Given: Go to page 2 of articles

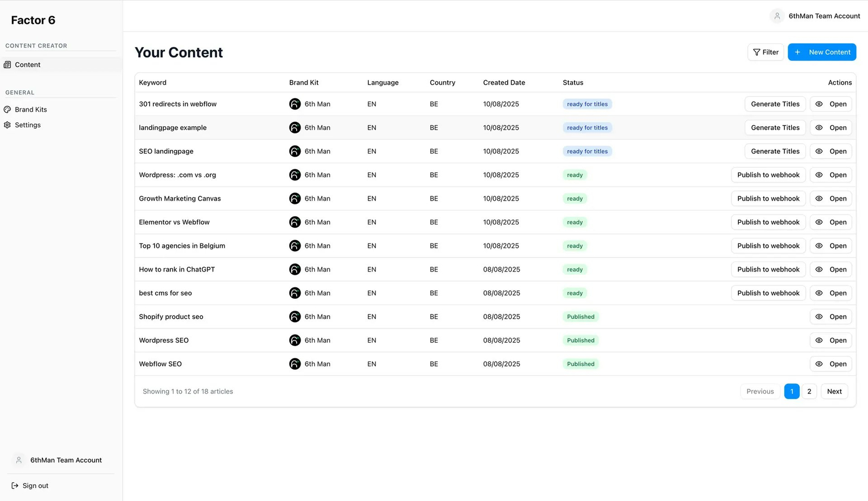Looking at the screenshot, I should [809, 391].
